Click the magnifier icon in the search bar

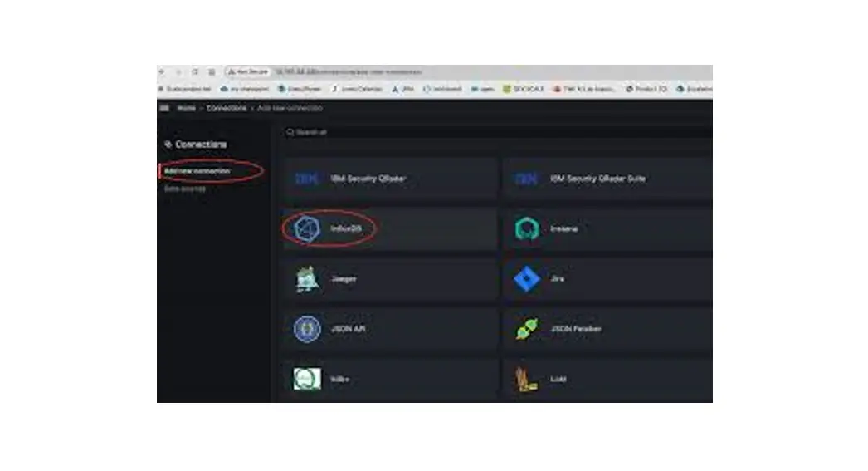coord(290,132)
